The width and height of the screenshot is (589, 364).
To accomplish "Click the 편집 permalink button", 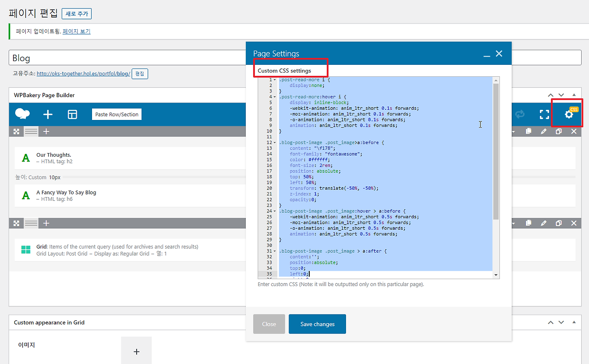I will pyautogui.click(x=140, y=74).
